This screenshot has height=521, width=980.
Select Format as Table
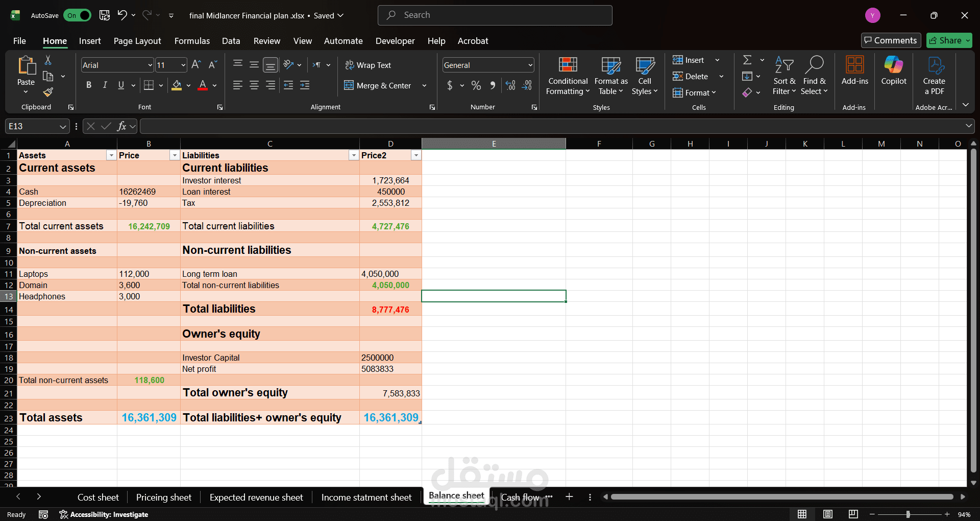tap(610, 76)
